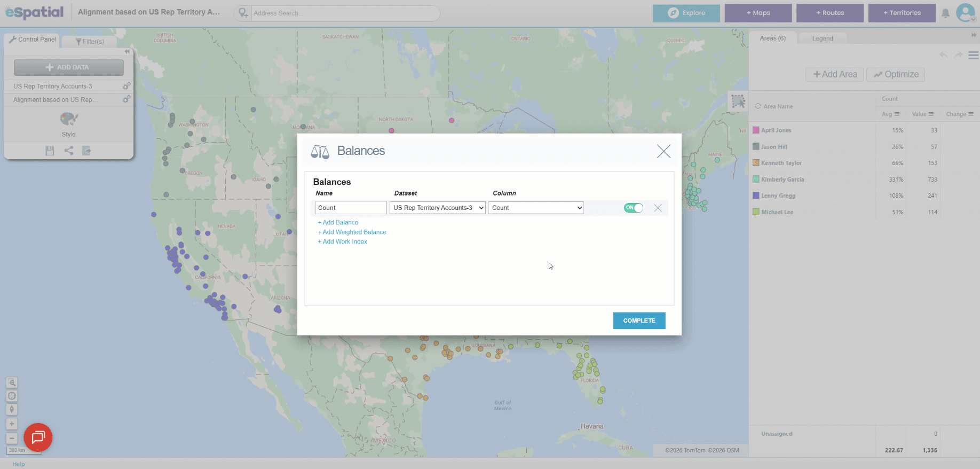Switch to the Filter(s) tab
Image resolution: width=980 pixels, height=469 pixels.
point(90,42)
